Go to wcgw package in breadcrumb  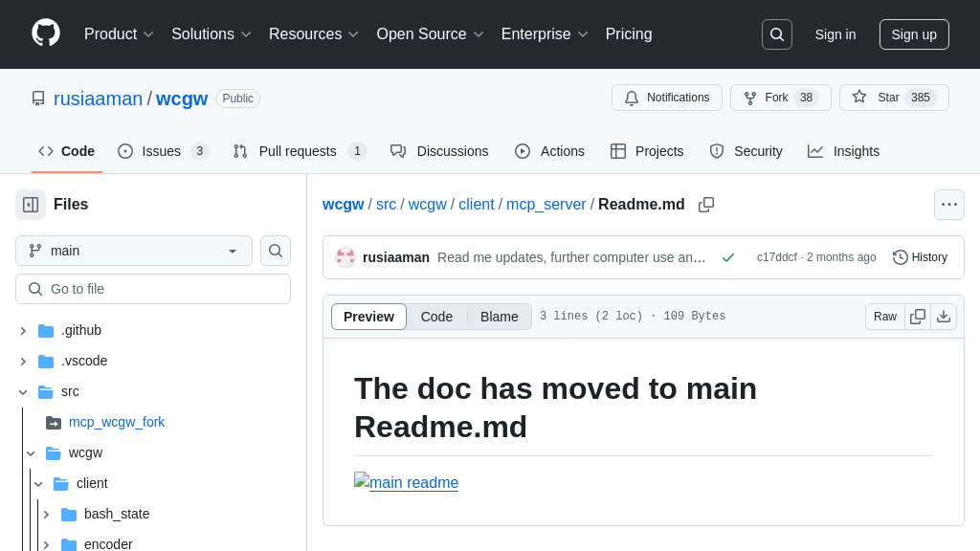click(x=428, y=205)
